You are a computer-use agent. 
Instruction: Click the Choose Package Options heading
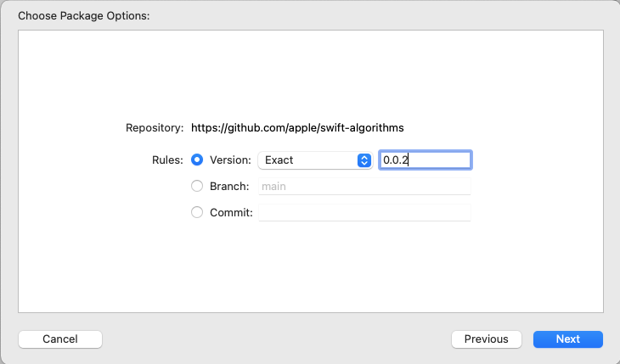pos(84,16)
